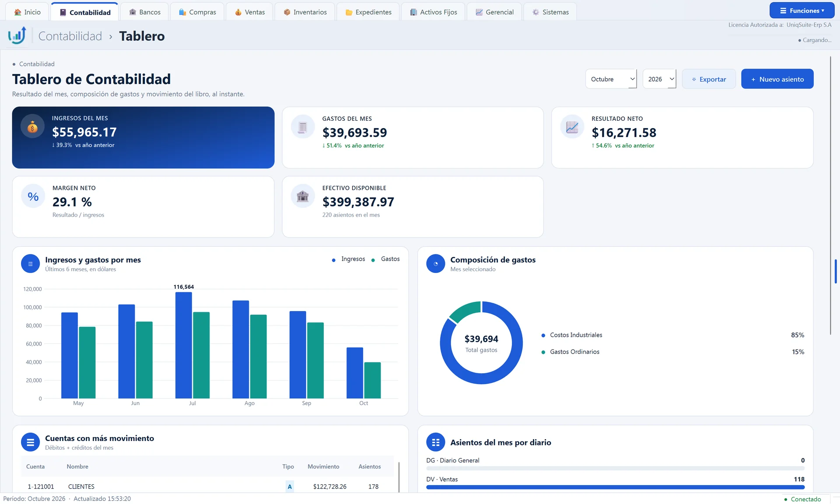The image size is (840, 504).
Task: Open the Gerencial tab
Action: [x=494, y=12]
